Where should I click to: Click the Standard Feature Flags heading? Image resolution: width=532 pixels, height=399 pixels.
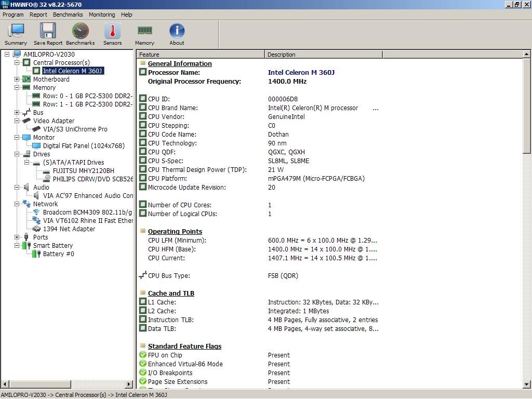(x=184, y=346)
